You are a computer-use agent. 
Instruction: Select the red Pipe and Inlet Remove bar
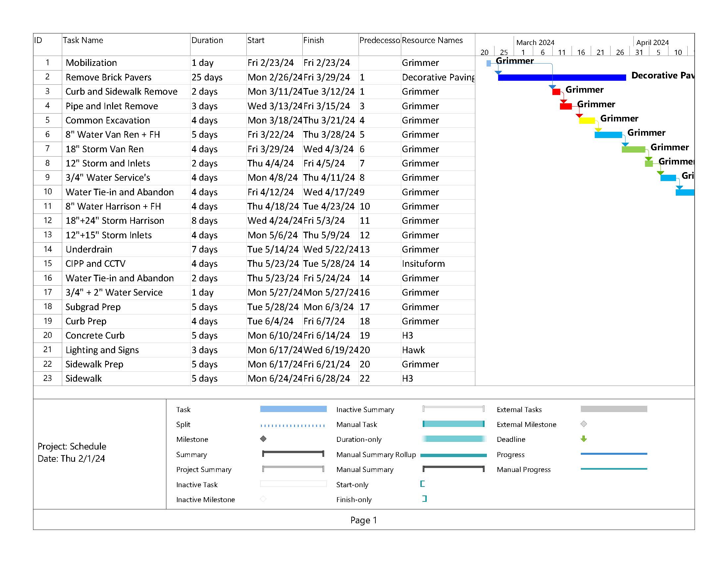tap(566, 106)
